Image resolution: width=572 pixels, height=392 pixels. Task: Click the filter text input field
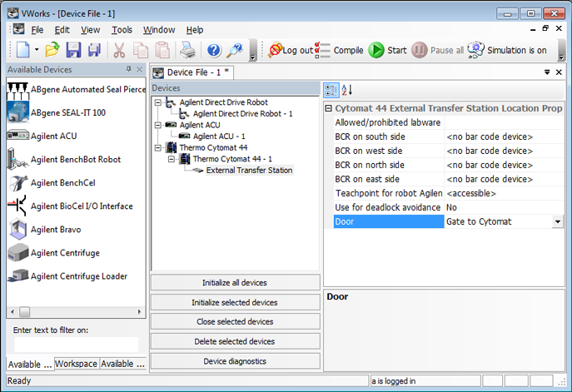(x=77, y=344)
